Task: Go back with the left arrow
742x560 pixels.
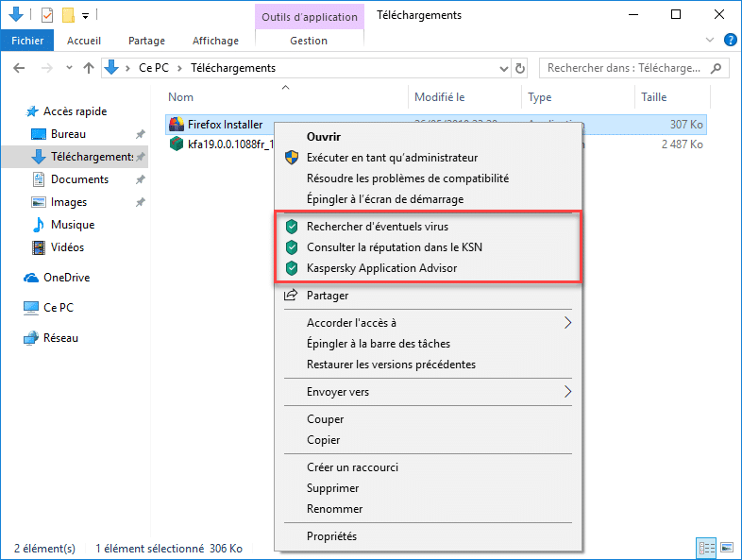Action: click(19, 68)
